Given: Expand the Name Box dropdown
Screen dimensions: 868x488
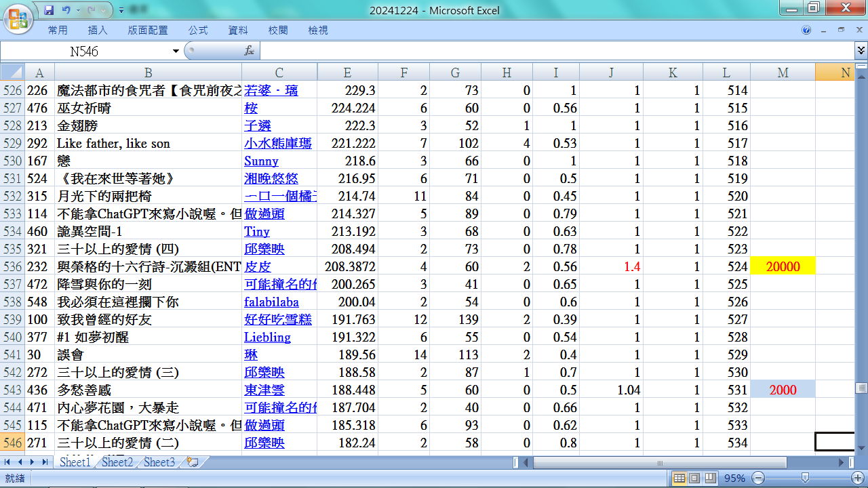Looking at the screenshot, I should [x=176, y=52].
